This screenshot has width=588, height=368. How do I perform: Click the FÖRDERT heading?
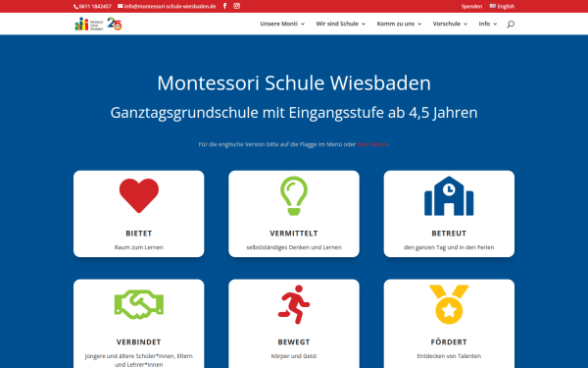coord(449,342)
